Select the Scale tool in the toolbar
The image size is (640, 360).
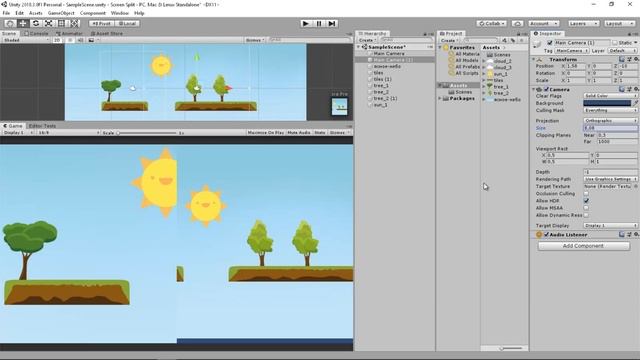48,23
